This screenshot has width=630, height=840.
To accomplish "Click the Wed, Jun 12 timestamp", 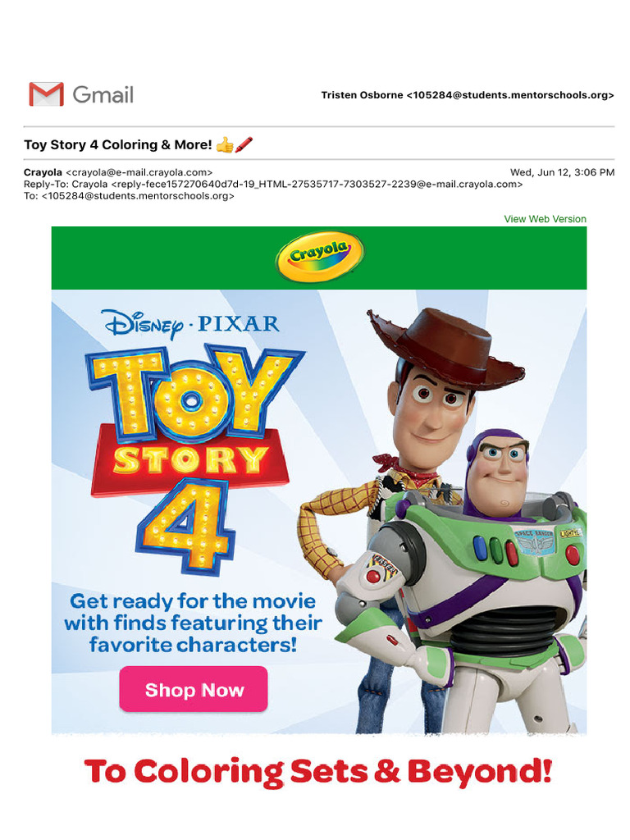I will 562,172.
